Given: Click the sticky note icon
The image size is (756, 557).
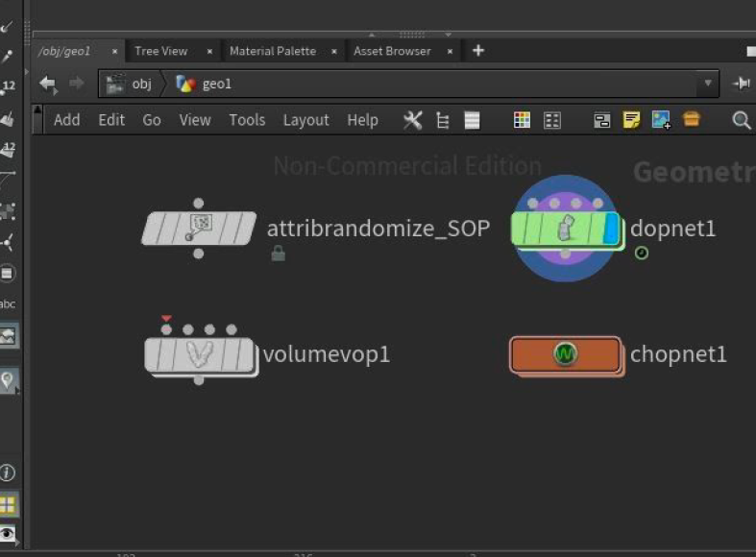Looking at the screenshot, I should click(631, 119).
